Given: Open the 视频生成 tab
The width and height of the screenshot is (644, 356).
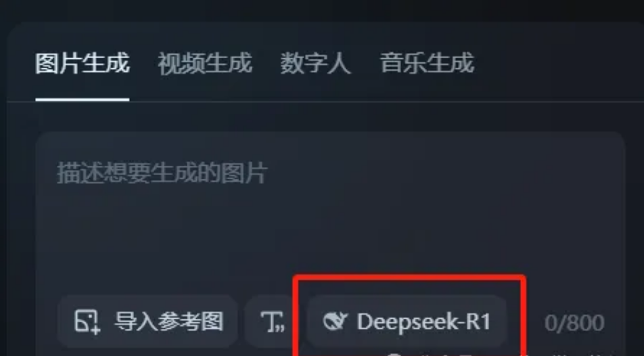Looking at the screenshot, I should (205, 64).
